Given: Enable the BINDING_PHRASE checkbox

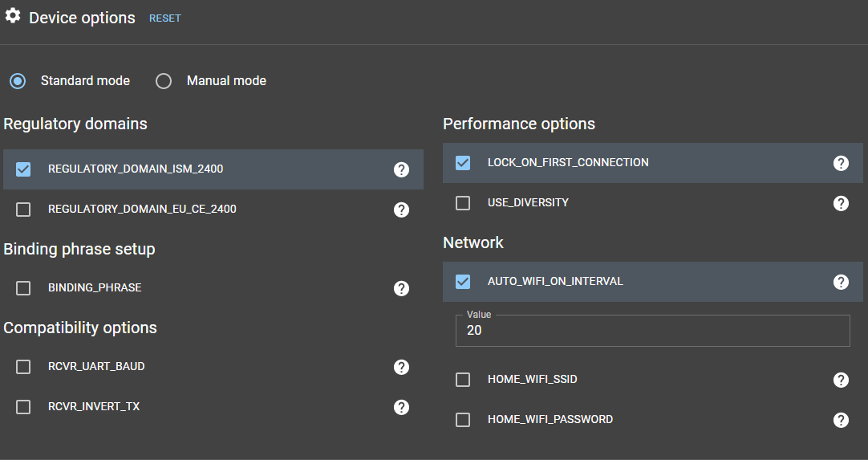Looking at the screenshot, I should tap(23, 288).
